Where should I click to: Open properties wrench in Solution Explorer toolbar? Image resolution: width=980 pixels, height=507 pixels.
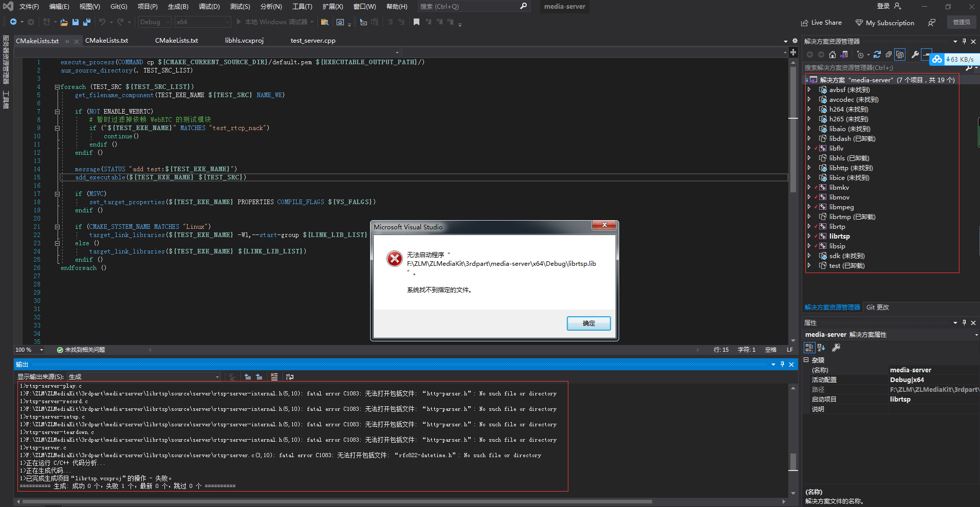[x=915, y=55]
